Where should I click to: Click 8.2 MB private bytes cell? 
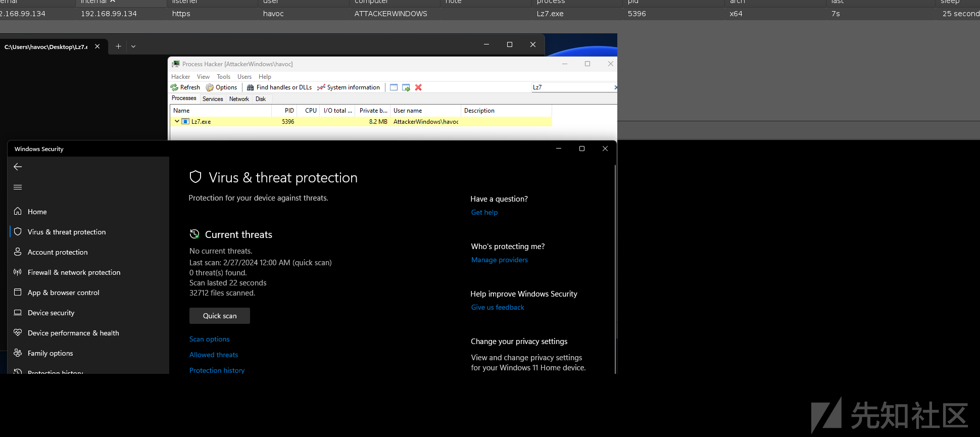[378, 122]
